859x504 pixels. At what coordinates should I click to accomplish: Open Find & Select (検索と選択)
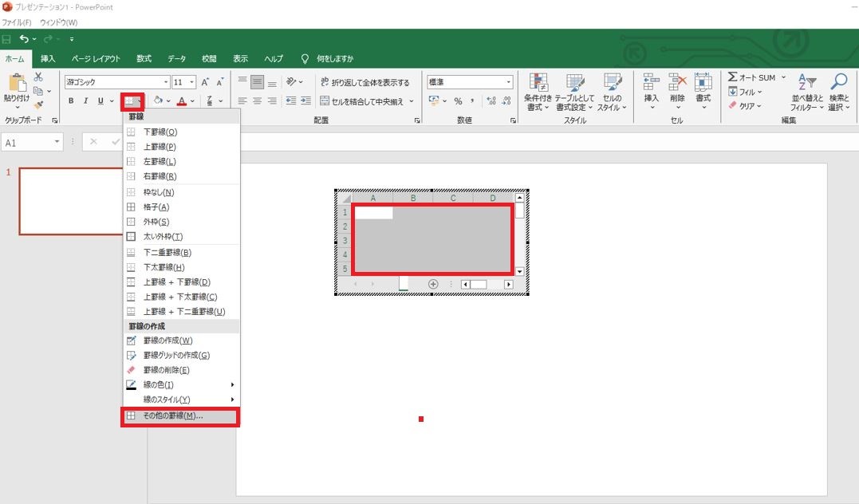pyautogui.click(x=839, y=92)
